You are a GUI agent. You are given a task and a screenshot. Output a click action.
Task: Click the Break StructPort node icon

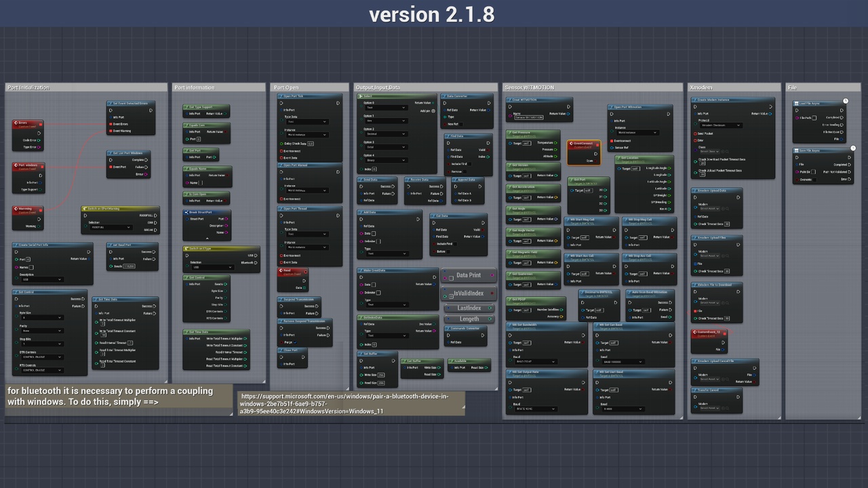tap(186, 212)
